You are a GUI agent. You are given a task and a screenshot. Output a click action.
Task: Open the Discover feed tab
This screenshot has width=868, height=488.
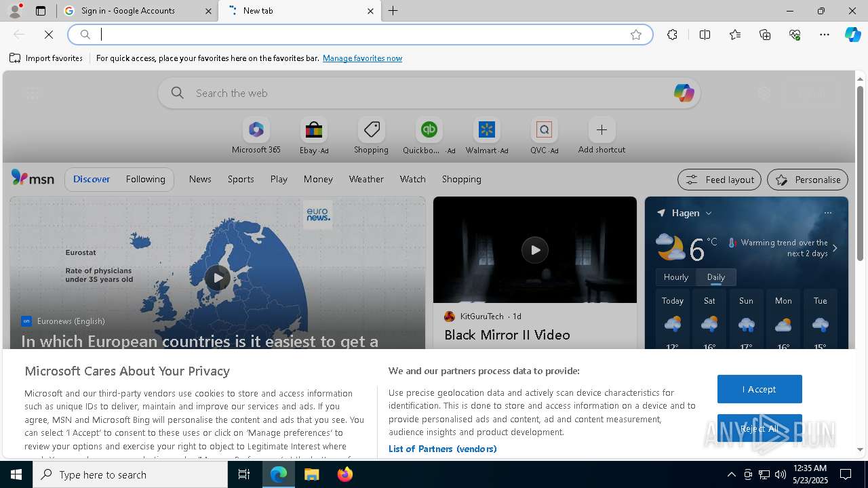coord(92,179)
